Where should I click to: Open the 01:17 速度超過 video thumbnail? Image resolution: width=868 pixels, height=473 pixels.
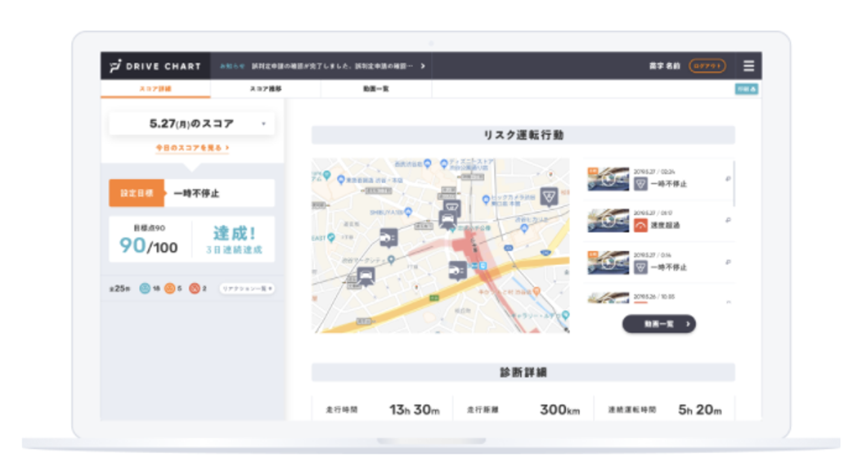(608, 221)
